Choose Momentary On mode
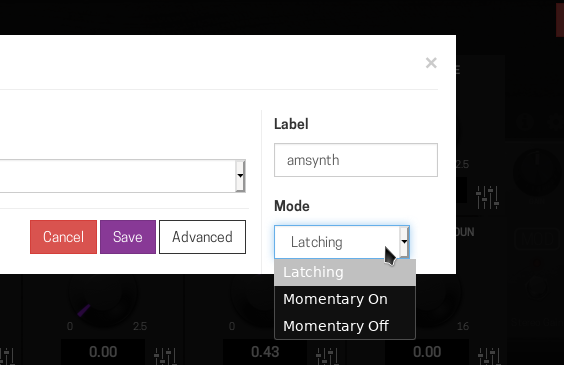The image size is (564, 365). click(345, 299)
